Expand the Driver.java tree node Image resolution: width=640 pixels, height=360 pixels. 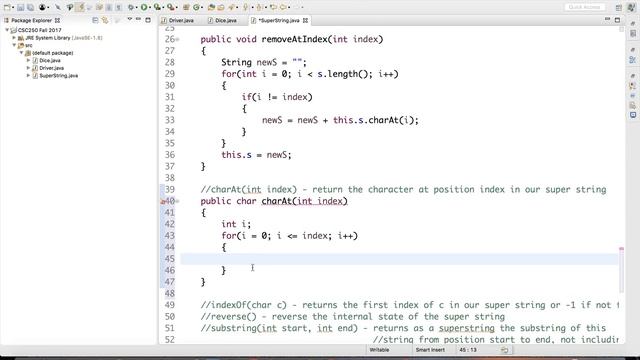[29, 68]
